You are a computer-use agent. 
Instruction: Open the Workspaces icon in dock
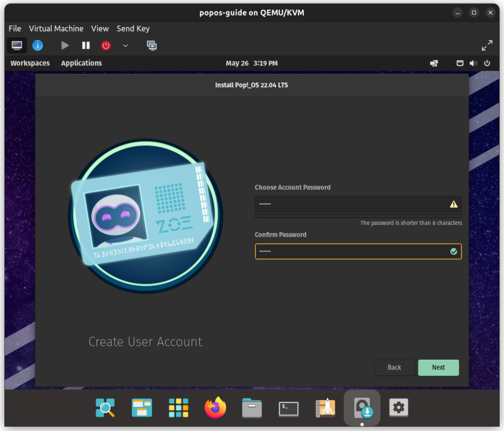(142, 407)
